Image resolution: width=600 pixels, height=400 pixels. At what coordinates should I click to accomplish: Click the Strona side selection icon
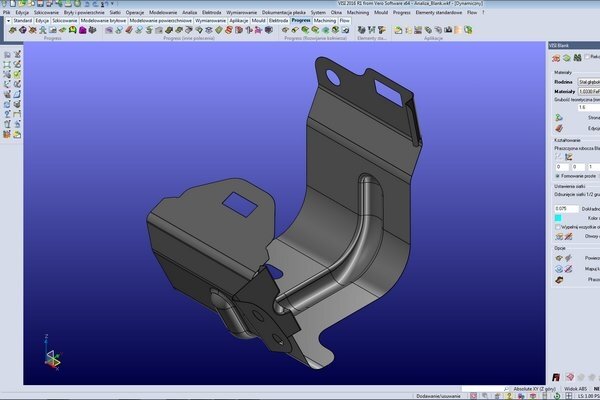point(559,118)
